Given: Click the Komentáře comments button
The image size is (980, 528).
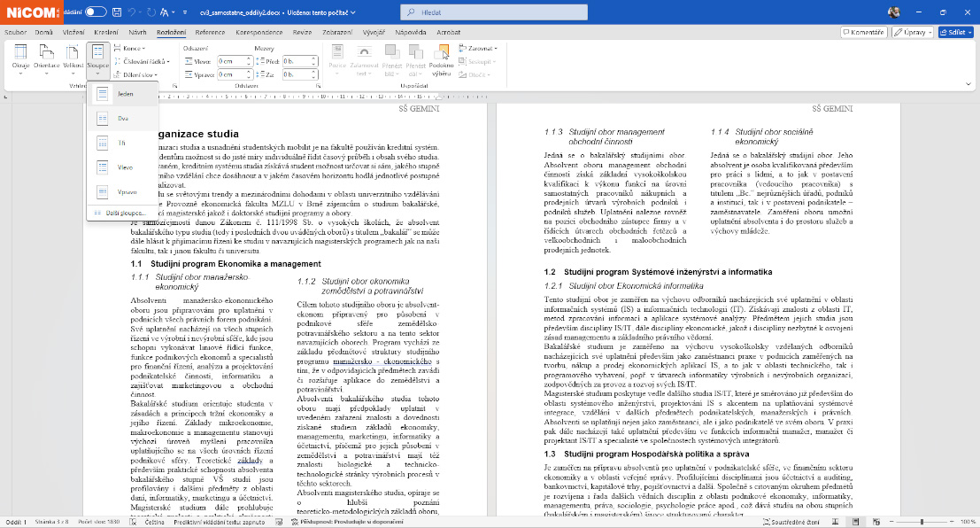Looking at the screenshot, I should 864,32.
